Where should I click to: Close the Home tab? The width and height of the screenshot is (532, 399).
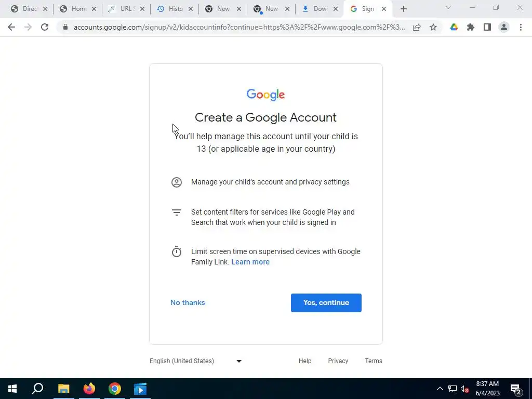(x=94, y=9)
